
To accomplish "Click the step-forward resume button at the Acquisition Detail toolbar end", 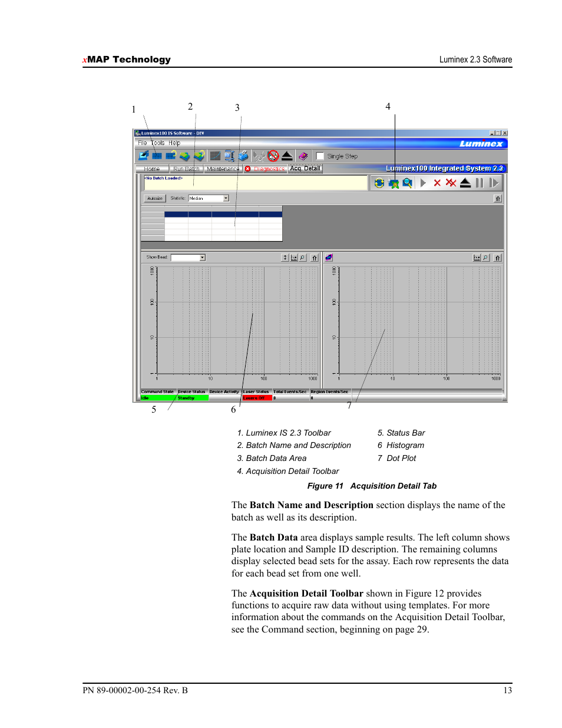I will [x=494, y=183].
